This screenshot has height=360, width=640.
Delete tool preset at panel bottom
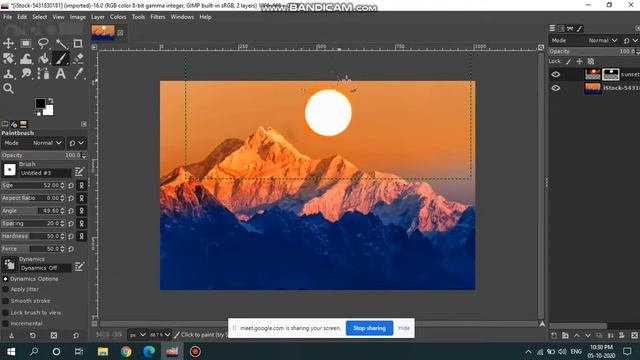[x=54, y=335]
